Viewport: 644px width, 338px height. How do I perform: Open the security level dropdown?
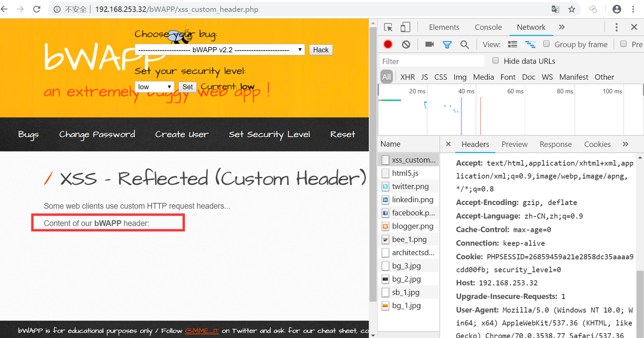154,87
